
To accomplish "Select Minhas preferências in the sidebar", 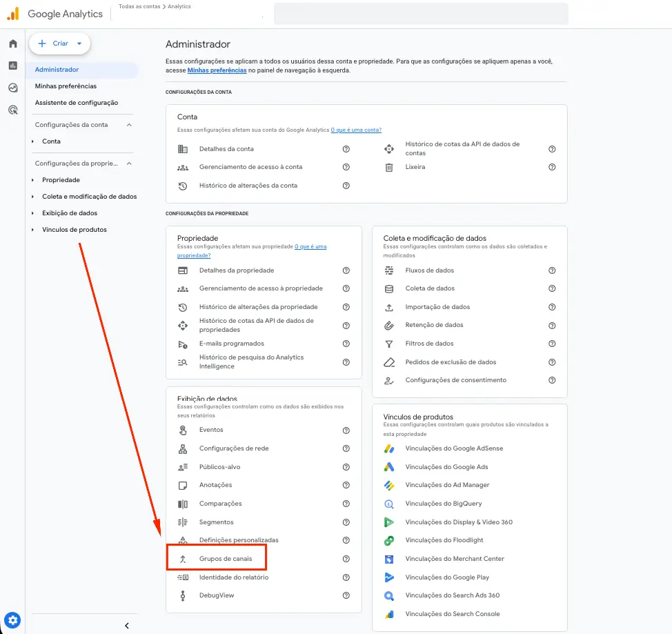I will tap(66, 86).
